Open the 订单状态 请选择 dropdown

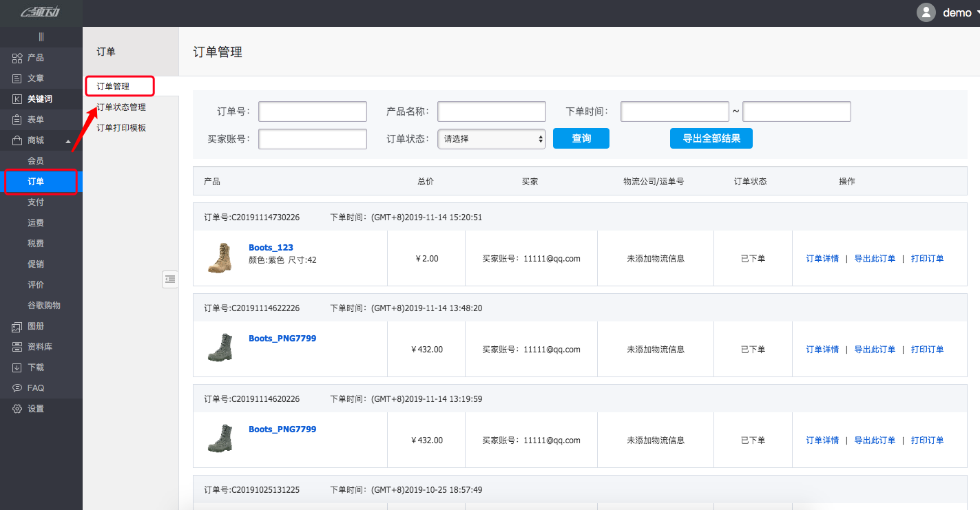(491, 138)
